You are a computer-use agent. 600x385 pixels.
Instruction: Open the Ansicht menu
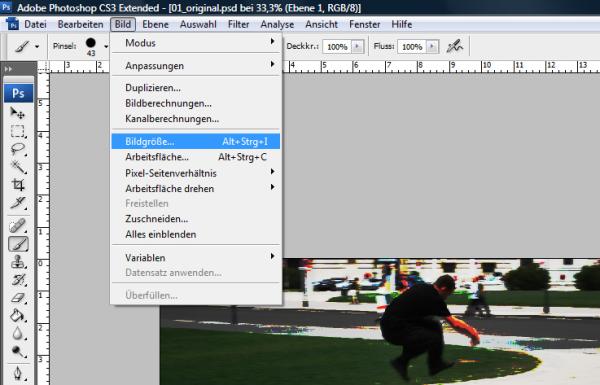321,24
